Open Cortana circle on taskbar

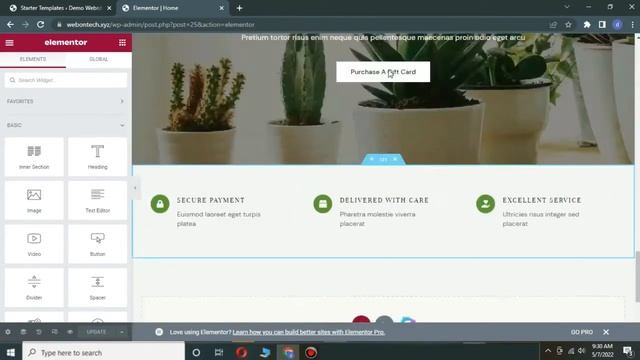pos(196,352)
